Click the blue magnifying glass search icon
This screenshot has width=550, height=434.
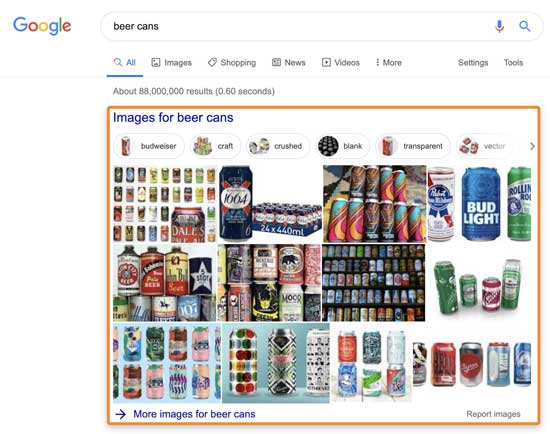524,26
